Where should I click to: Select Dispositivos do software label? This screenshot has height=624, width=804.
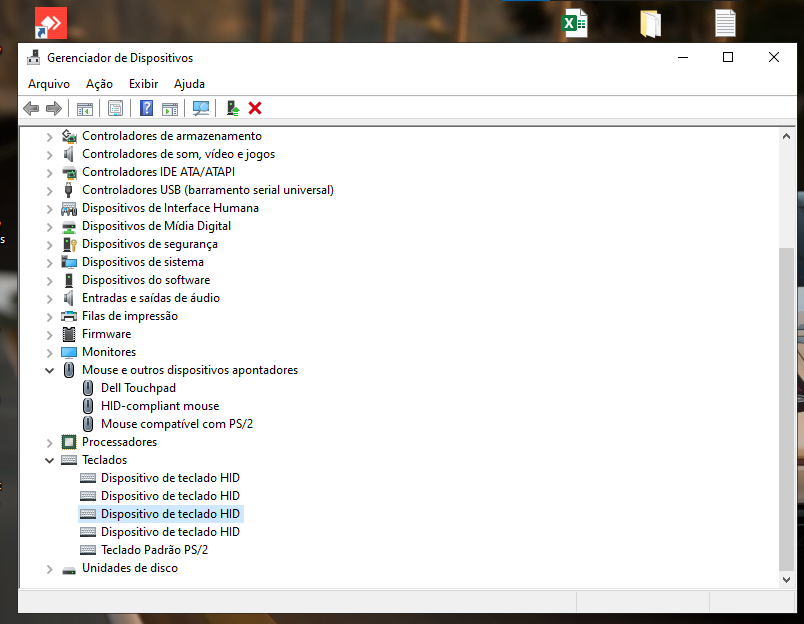click(146, 280)
